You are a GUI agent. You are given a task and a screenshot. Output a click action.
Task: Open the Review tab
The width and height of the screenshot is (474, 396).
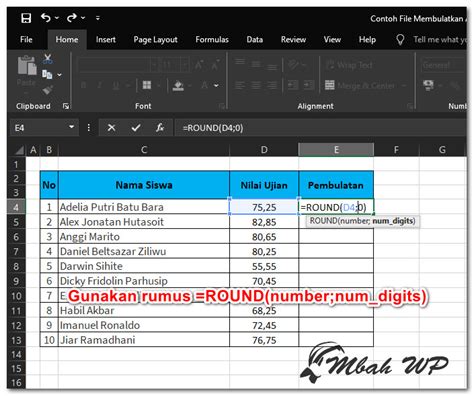(293, 39)
